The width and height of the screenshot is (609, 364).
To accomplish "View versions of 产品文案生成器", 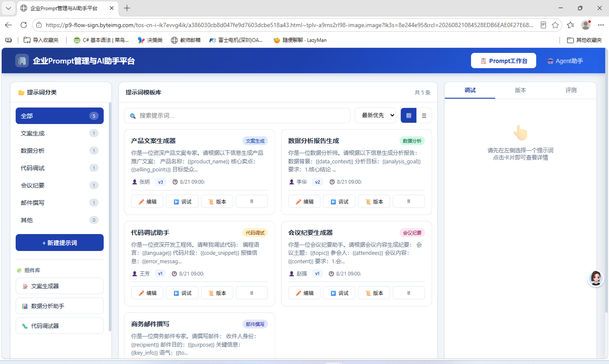I will coord(217,201).
